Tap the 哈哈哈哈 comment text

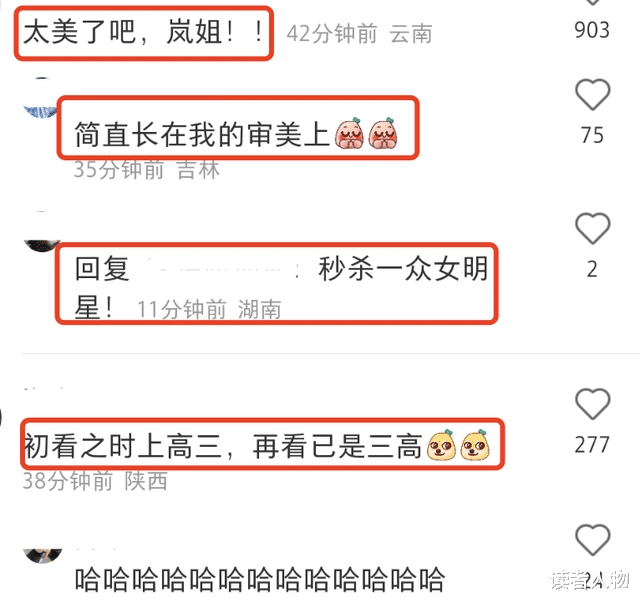coord(260,579)
